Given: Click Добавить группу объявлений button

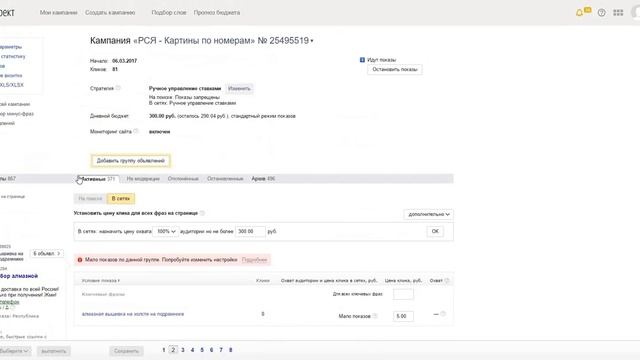Looking at the screenshot, I should [x=131, y=161].
